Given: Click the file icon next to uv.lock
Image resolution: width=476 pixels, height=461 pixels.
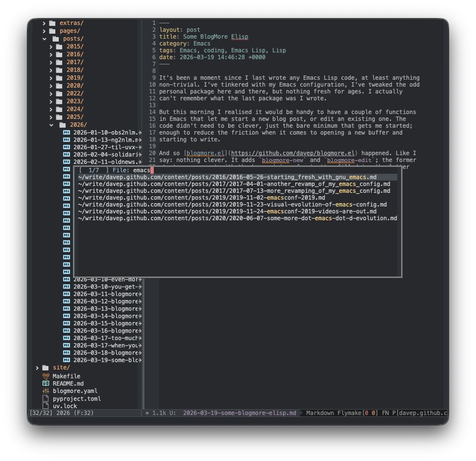Looking at the screenshot, I should click(x=46, y=406).
